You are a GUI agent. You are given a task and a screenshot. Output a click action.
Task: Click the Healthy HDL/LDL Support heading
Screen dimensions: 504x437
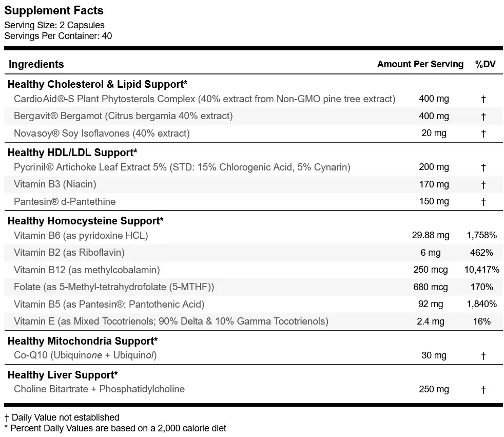coord(72,152)
